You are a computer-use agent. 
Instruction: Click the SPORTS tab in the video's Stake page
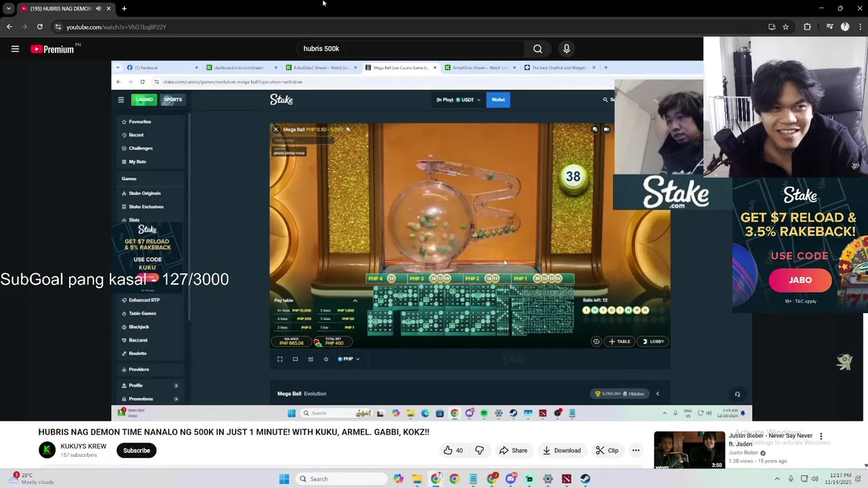[x=172, y=100]
